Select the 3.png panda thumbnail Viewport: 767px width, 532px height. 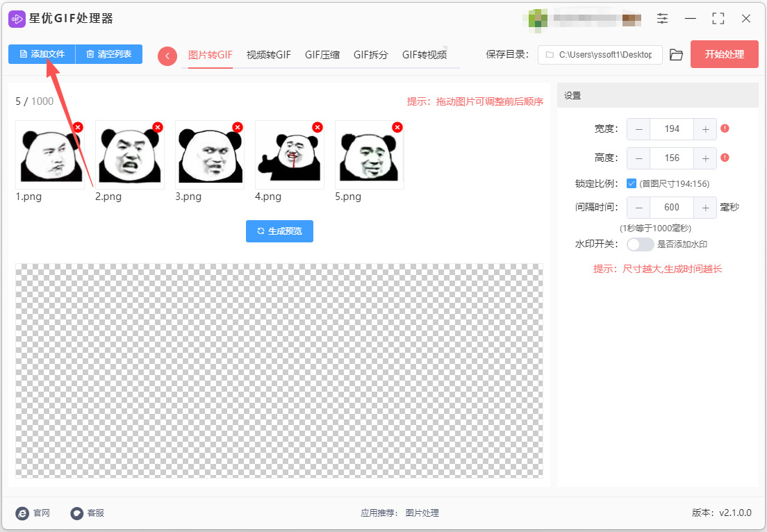[x=210, y=155]
